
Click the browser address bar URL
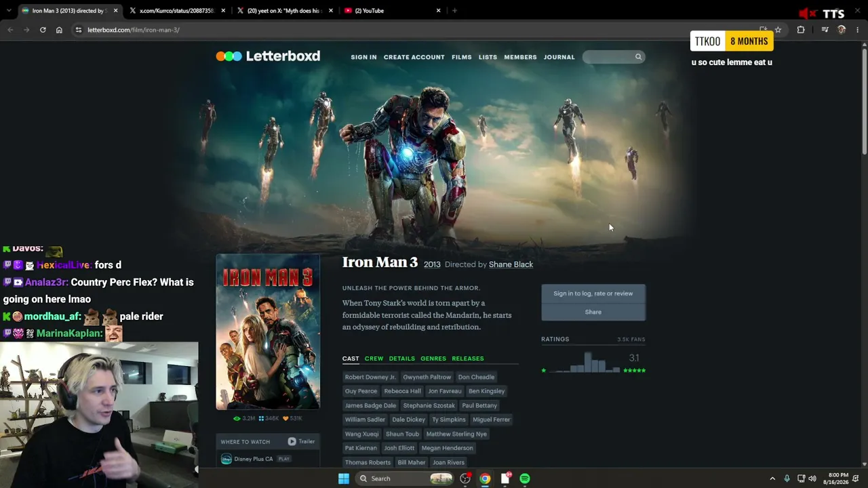point(134,30)
